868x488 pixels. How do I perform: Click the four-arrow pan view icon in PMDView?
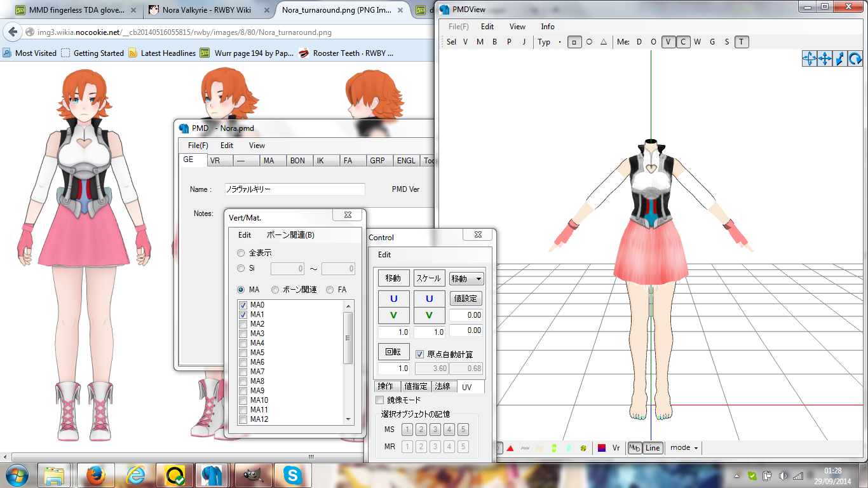[x=825, y=58]
